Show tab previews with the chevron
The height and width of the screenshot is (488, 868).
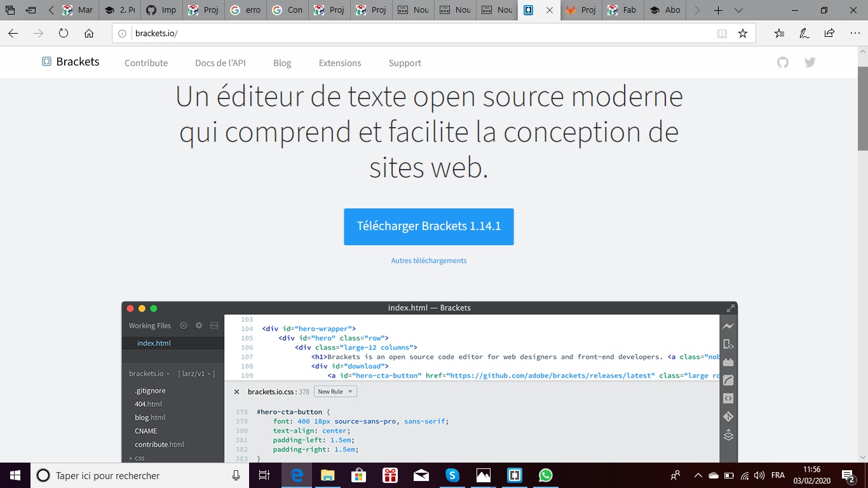point(738,10)
